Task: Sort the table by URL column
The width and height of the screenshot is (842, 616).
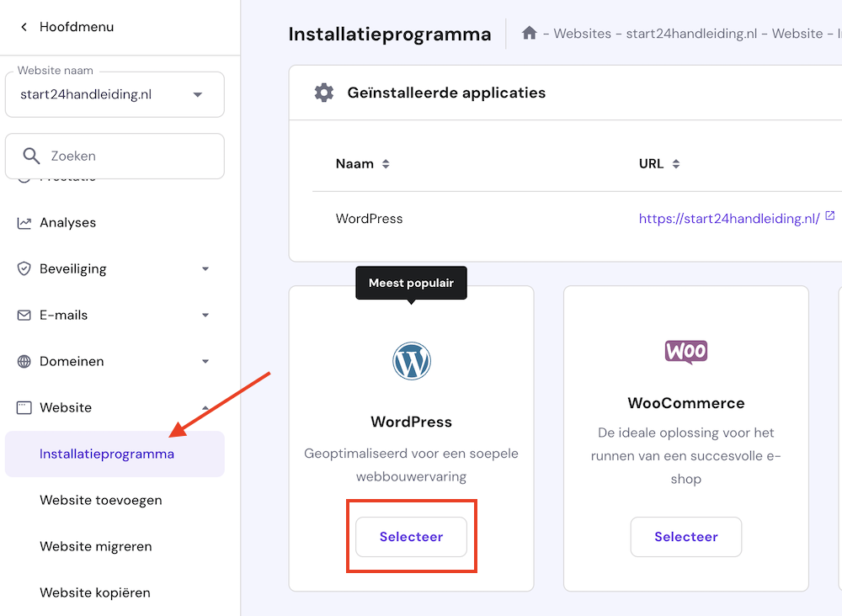Action: [675, 164]
